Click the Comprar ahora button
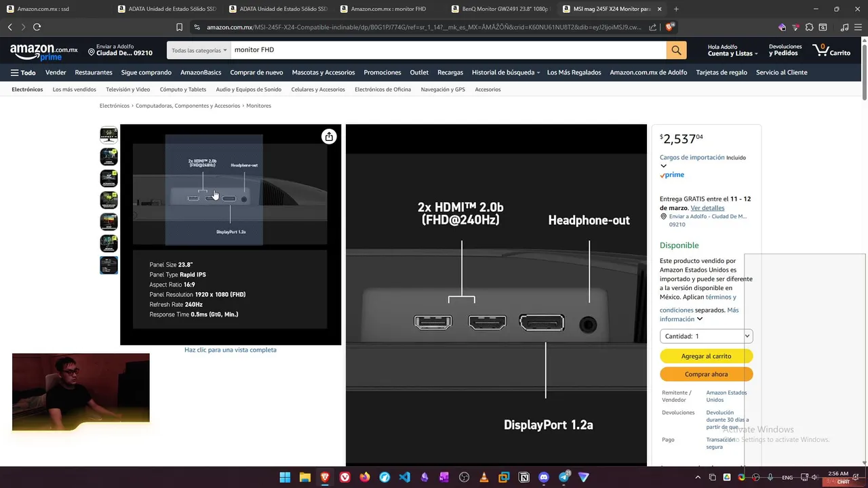The height and width of the screenshot is (488, 868). pyautogui.click(x=706, y=374)
